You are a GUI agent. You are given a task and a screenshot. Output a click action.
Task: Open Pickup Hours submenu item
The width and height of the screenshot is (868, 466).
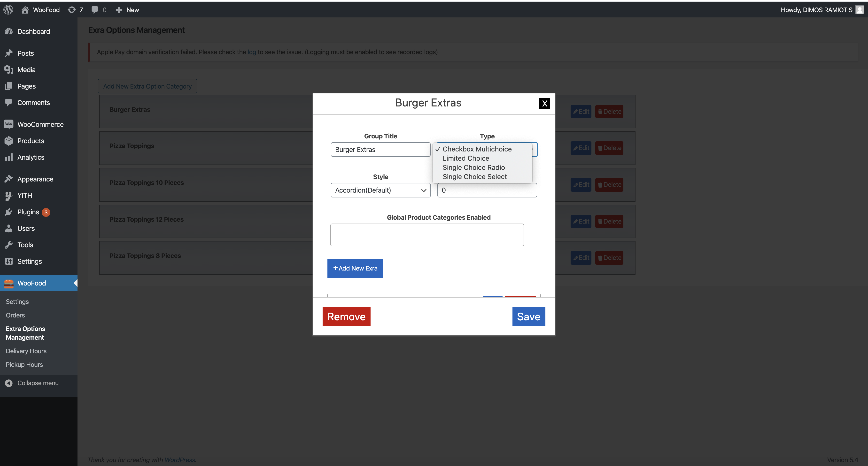coord(24,365)
